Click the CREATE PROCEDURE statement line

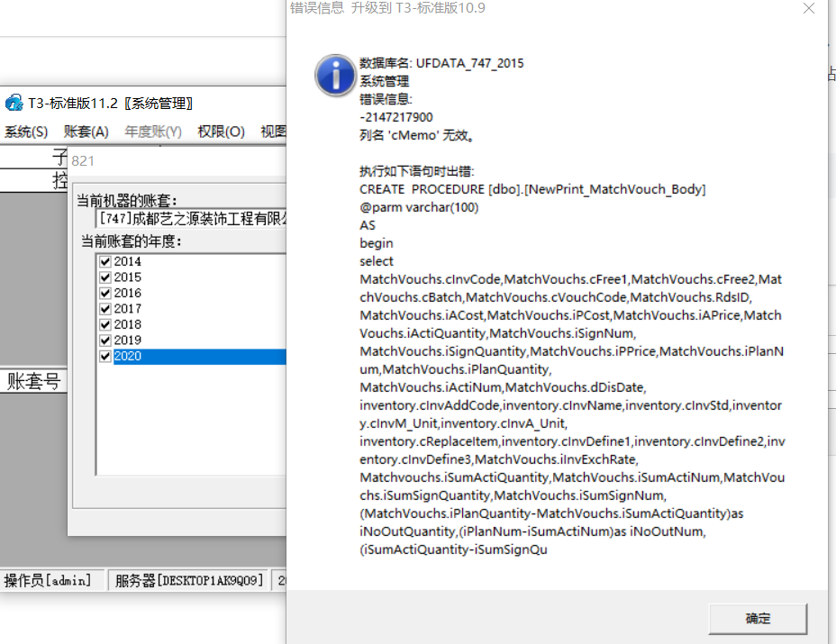[532, 189]
